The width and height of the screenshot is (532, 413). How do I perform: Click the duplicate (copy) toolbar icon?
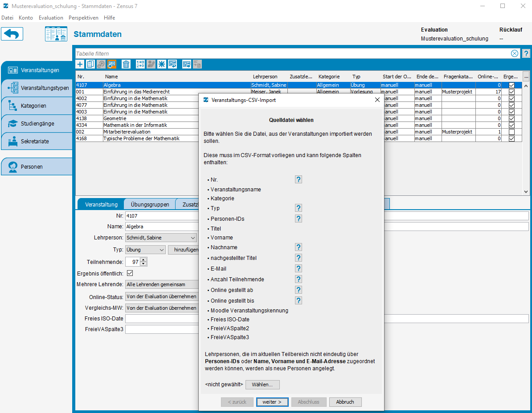90,64
